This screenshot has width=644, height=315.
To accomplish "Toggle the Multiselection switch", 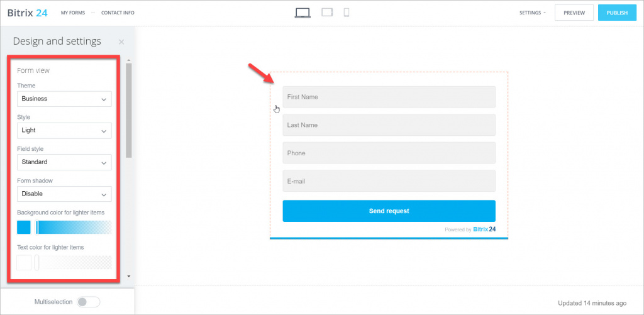I will click(89, 302).
